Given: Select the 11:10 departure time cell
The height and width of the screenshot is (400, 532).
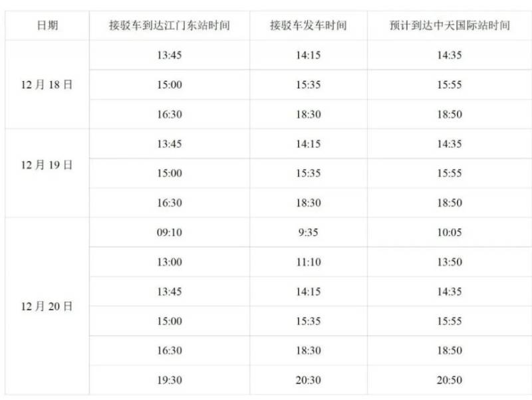Looking at the screenshot, I should [x=309, y=262].
